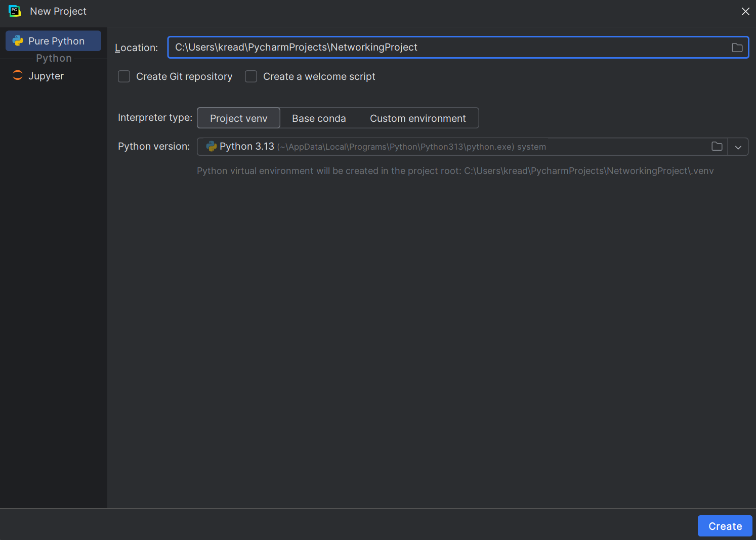This screenshot has width=756, height=540.
Task: Open the folder browser for Python version
Action: pos(717,146)
